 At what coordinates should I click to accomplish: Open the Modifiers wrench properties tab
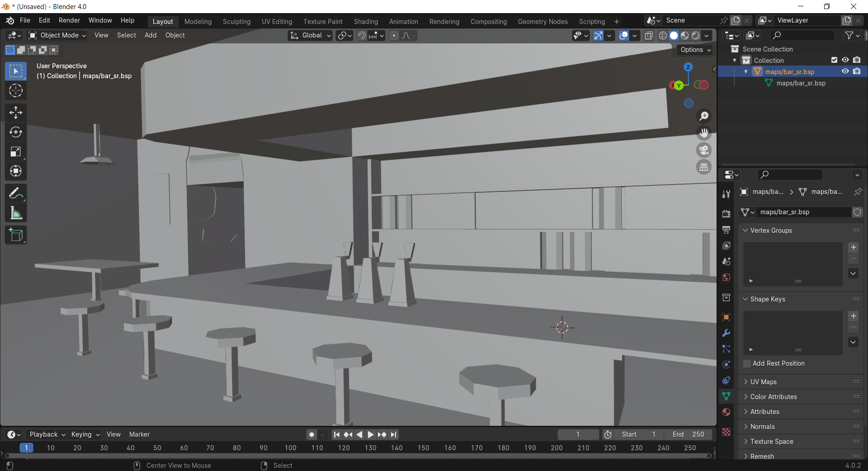click(x=726, y=333)
